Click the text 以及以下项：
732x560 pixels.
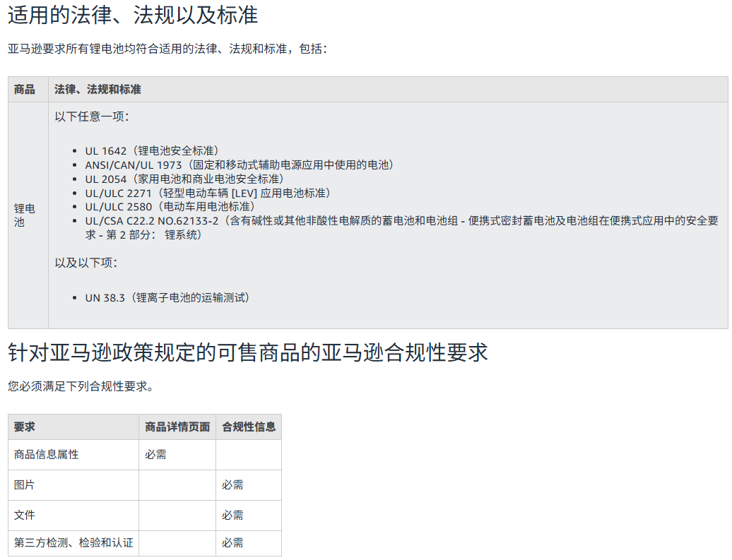tap(86, 263)
